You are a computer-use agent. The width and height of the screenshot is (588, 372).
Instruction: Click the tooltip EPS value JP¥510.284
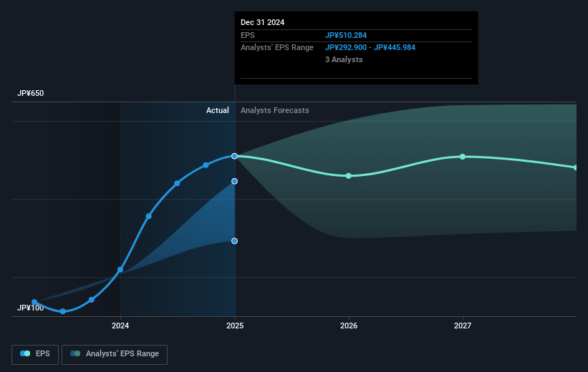point(346,35)
